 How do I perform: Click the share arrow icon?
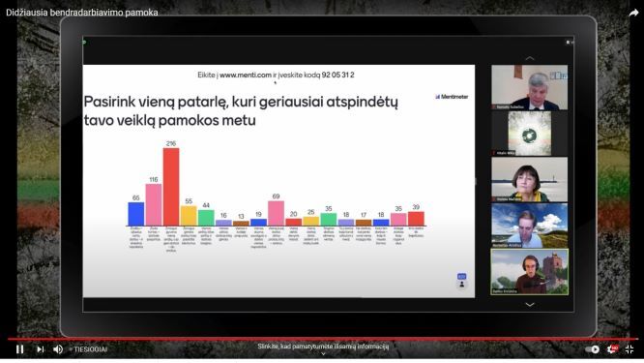[633, 13]
